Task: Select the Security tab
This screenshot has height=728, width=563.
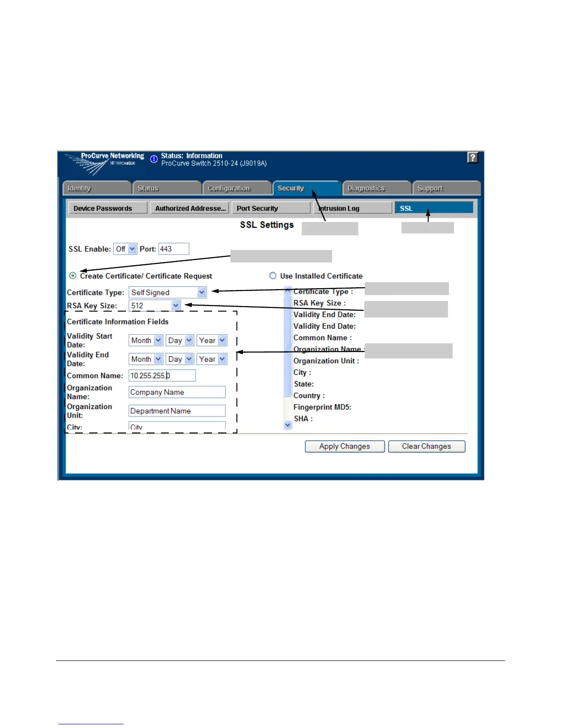Action: pos(307,188)
